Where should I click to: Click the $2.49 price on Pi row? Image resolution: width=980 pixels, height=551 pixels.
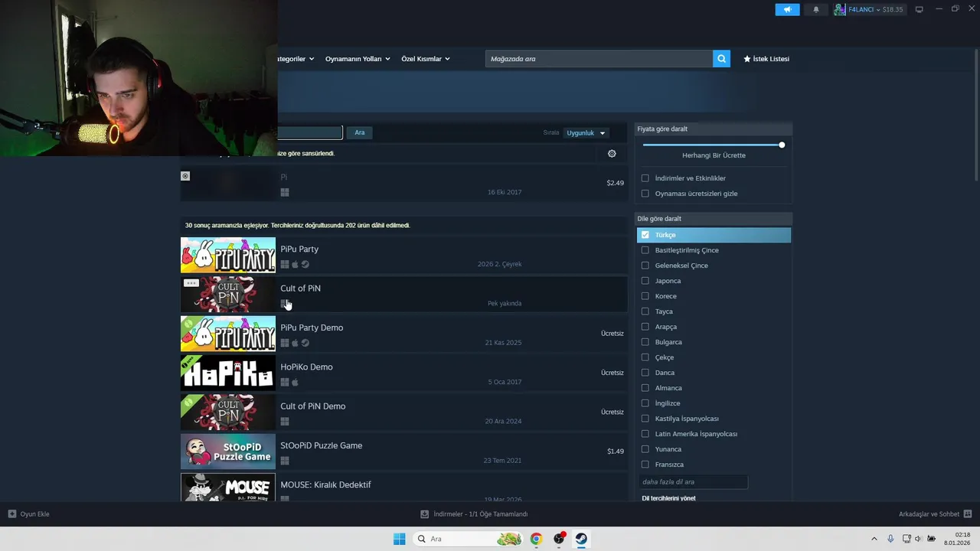pyautogui.click(x=616, y=183)
